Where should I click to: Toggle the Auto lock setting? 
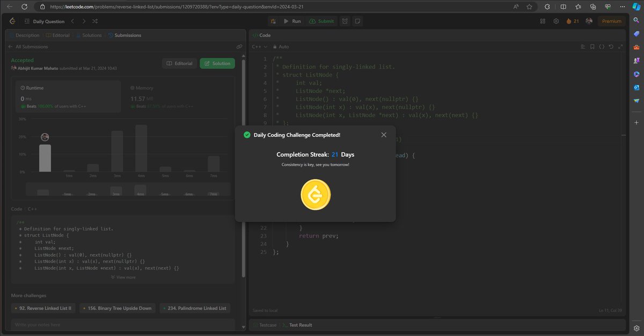[x=281, y=47]
